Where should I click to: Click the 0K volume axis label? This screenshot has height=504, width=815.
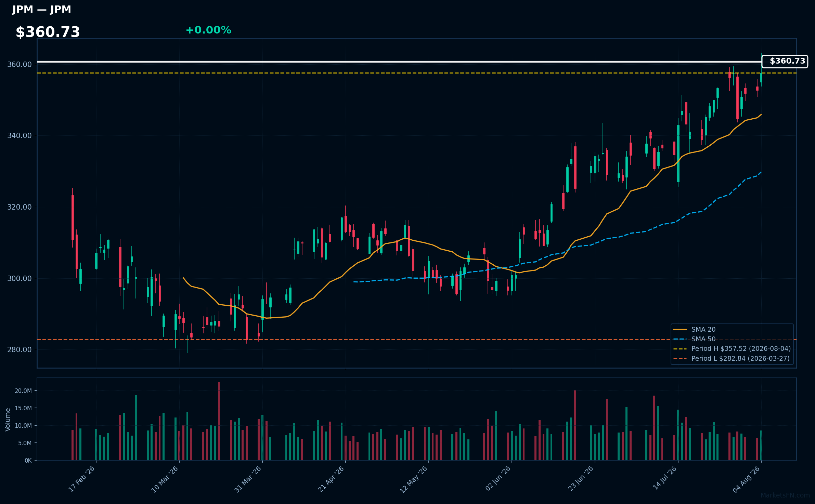tap(28, 461)
